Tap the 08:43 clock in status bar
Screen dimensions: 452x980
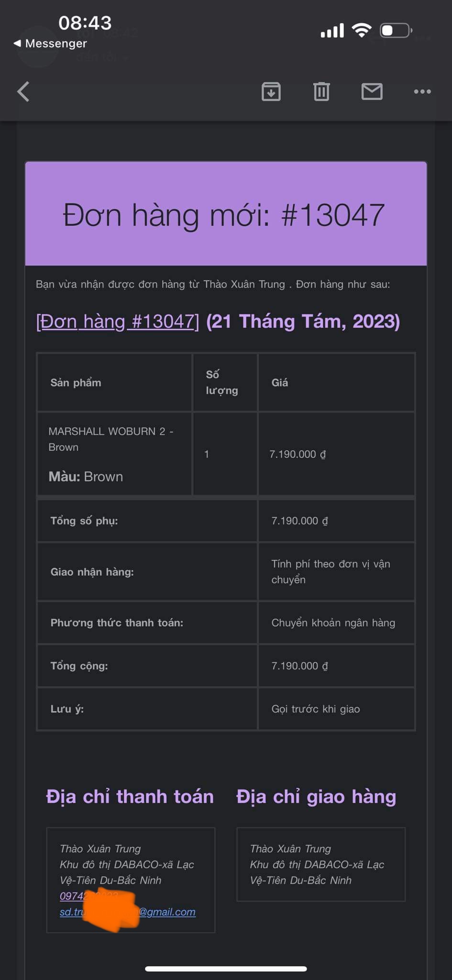click(x=85, y=23)
